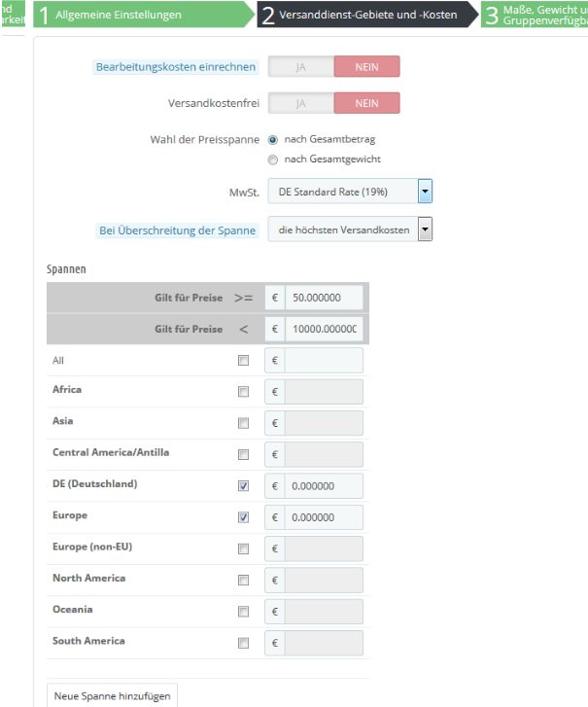Choose the nach Gesamtgewicht radio option
This screenshot has height=707, width=588.
click(273, 159)
